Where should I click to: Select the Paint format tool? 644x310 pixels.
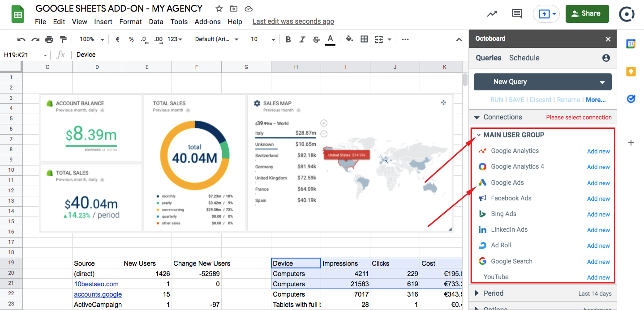pyautogui.click(x=63, y=39)
